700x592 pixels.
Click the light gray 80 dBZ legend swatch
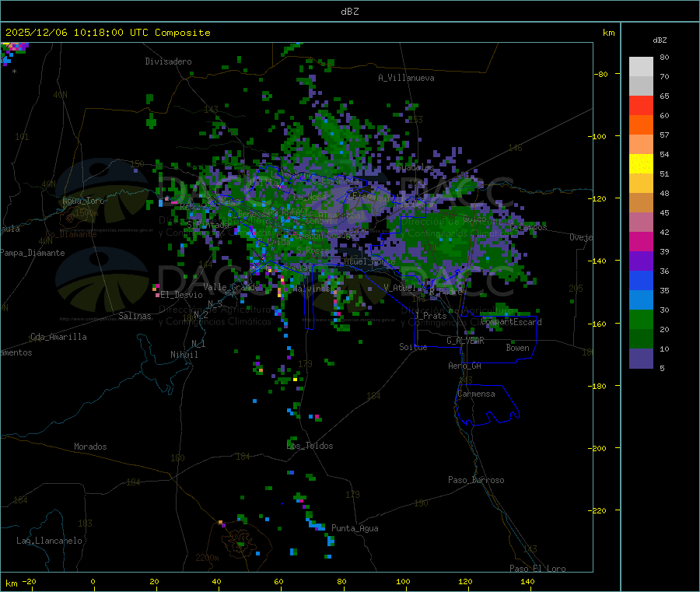(641, 67)
